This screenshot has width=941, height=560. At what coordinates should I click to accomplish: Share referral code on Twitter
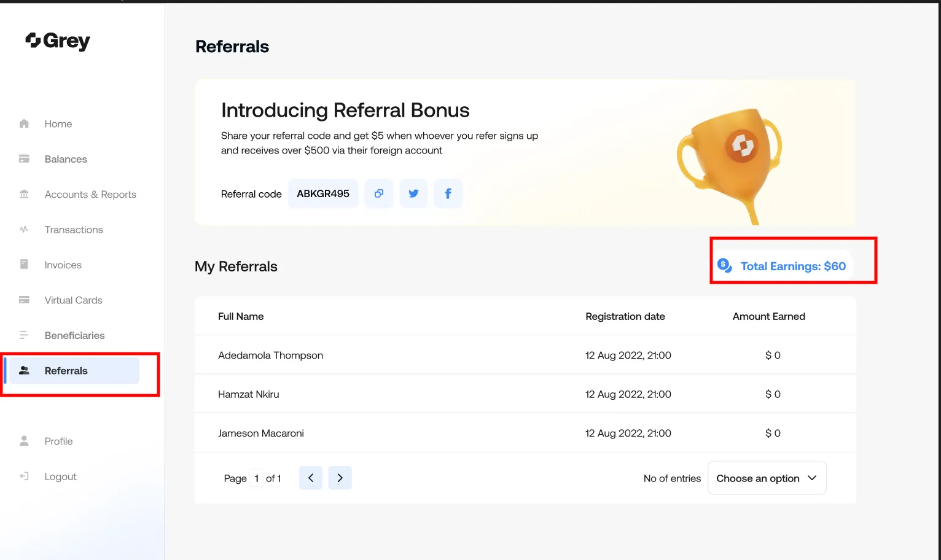click(x=413, y=193)
